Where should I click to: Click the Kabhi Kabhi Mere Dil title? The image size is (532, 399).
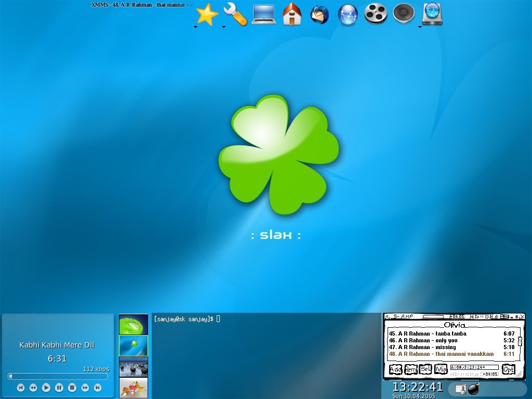tap(57, 345)
